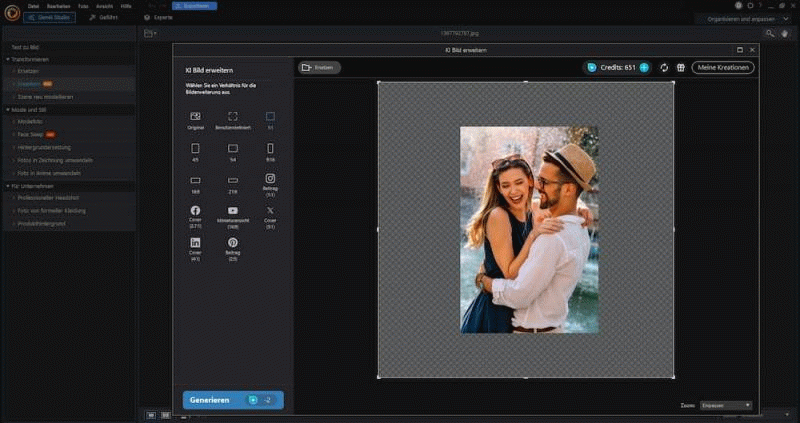This screenshot has width=800, height=423.
Task: Choose the YouTube thumbnail preset
Action: 233,210
